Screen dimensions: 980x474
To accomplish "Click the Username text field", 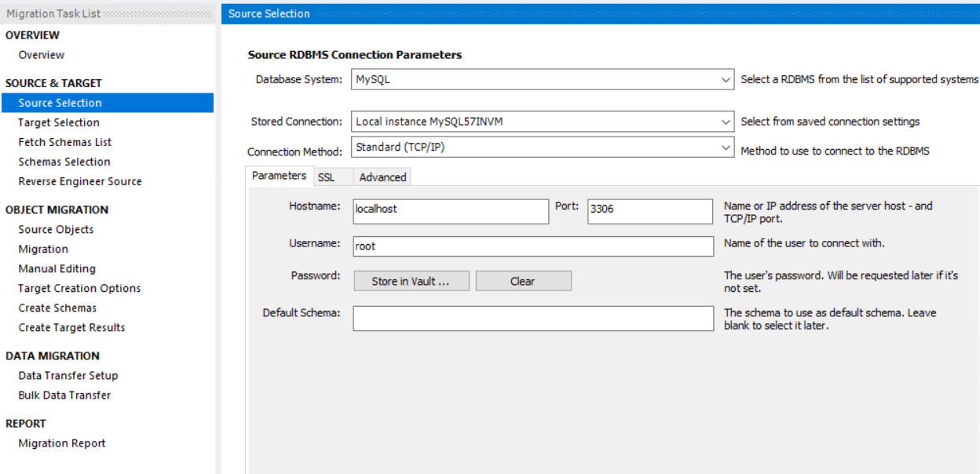I will 532,246.
